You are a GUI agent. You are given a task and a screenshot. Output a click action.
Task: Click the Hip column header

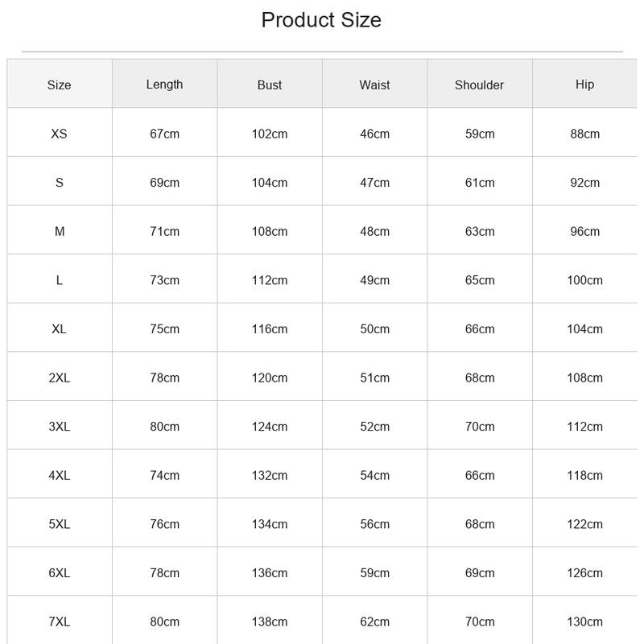point(585,85)
